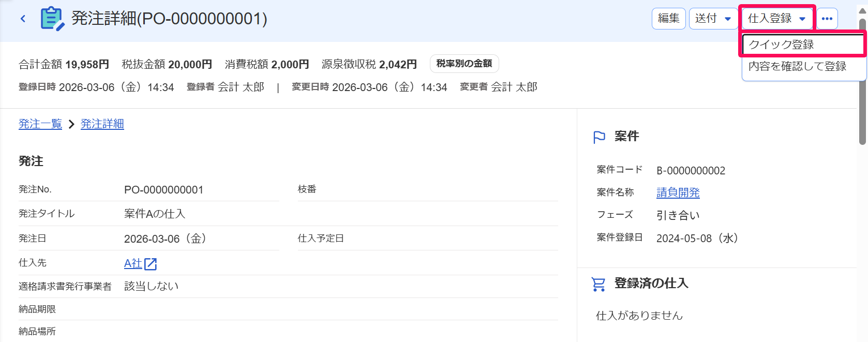Screen dimensions: 868x342
Task: Open the 請負開発 project link
Action: tap(678, 192)
